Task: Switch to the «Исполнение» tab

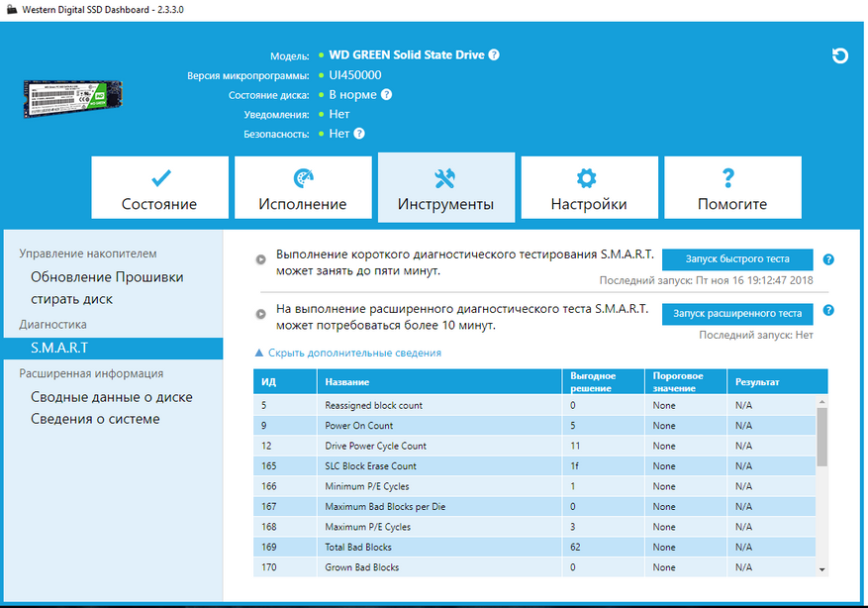Action: pos(303,187)
